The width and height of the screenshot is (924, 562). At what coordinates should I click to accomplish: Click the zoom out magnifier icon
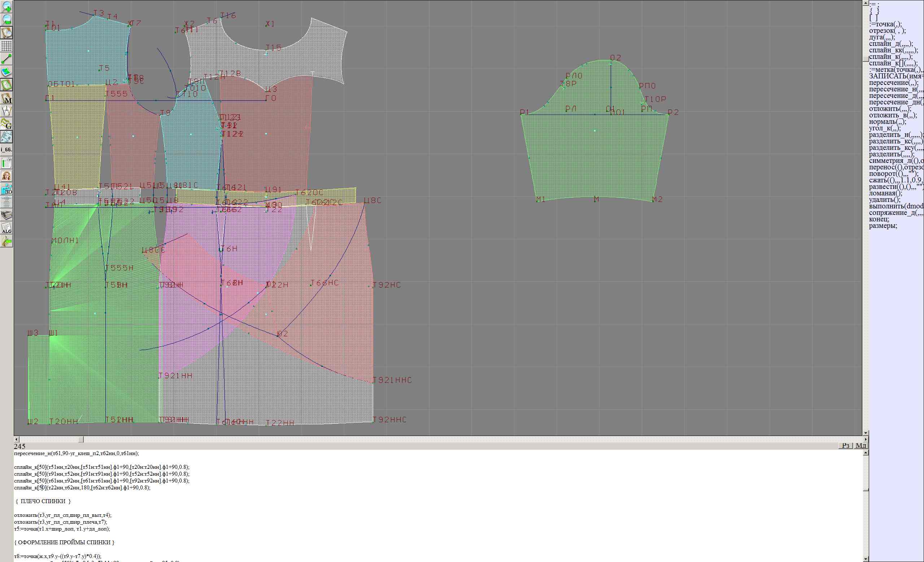pyautogui.click(x=6, y=20)
